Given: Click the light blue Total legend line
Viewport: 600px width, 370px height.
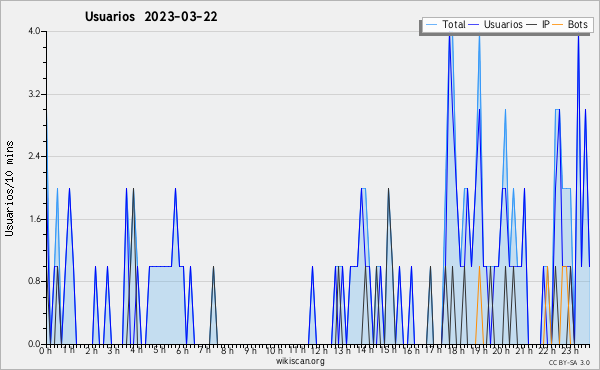Looking at the screenshot, I should click(431, 25).
